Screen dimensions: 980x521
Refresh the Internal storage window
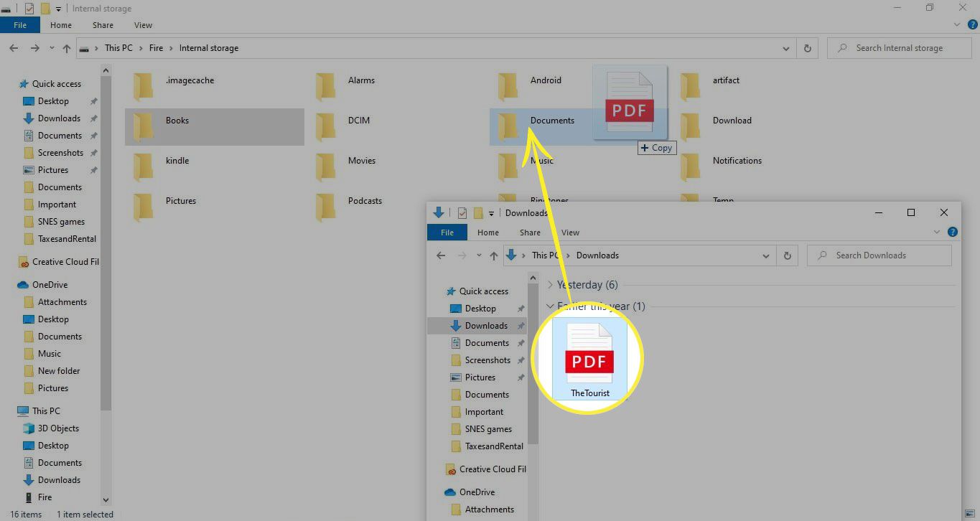point(808,48)
